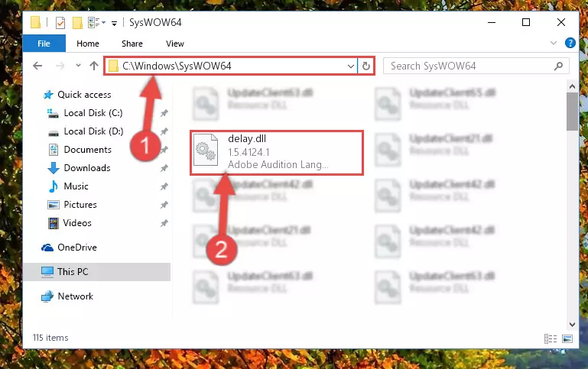Click pin icon next to Videos
The width and height of the screenshot is (588, 369).
point(164,223)
